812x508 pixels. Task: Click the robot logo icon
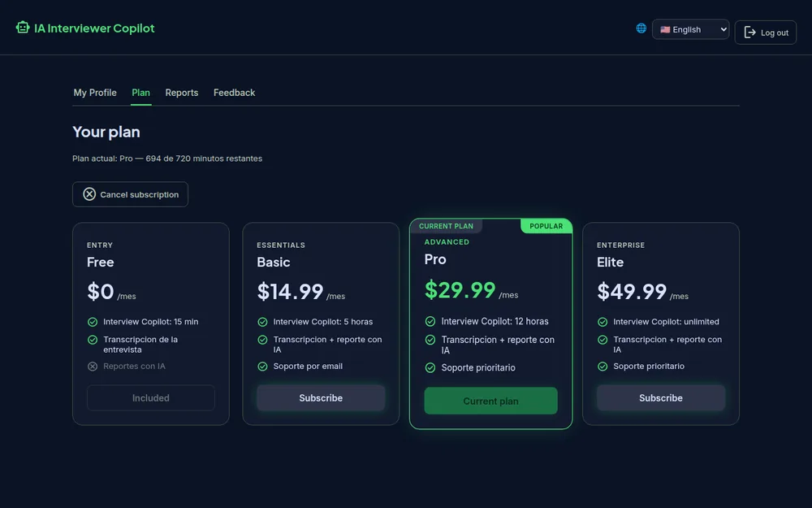[22, 28]
